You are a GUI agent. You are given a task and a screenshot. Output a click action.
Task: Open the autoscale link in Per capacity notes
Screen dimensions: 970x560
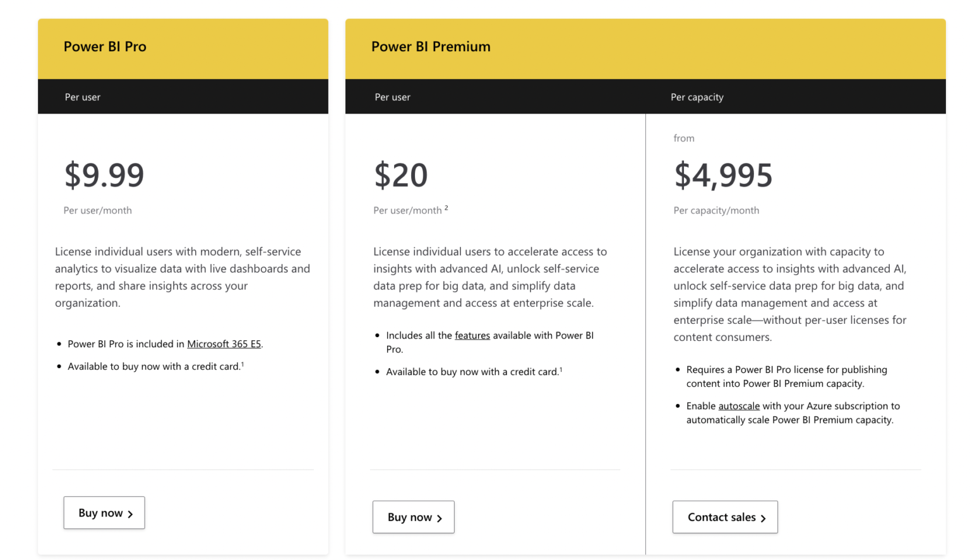click(x=739, y=406)
